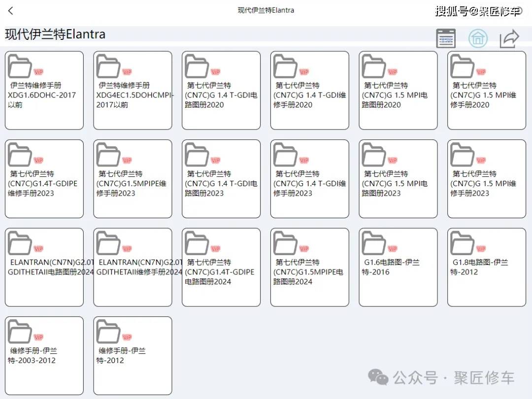Open folder G1.8电路图-伊兰特-2012

pos(487,267)
